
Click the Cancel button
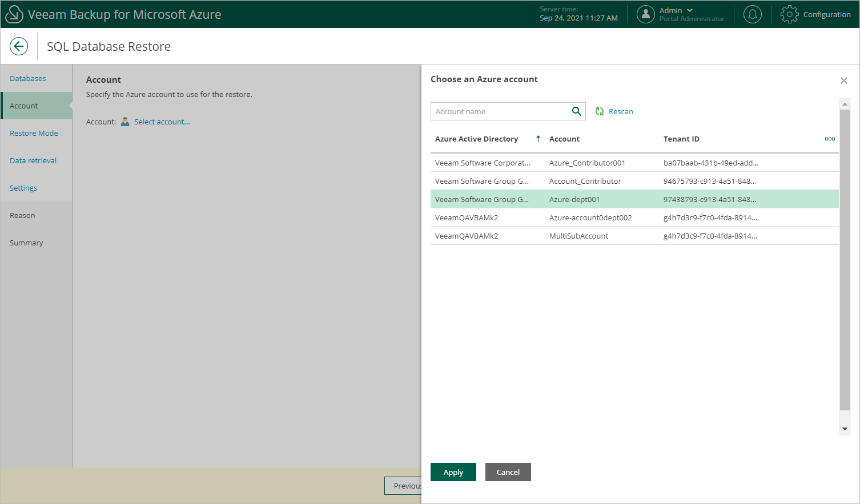point(508,472)
